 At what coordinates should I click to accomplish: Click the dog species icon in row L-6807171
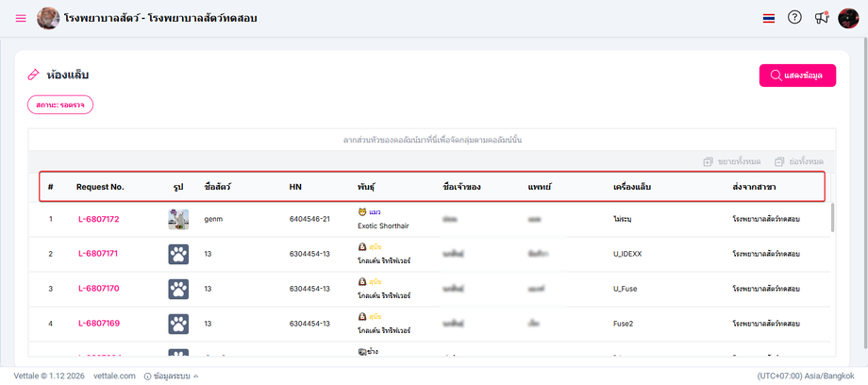[x=362, y=246]
